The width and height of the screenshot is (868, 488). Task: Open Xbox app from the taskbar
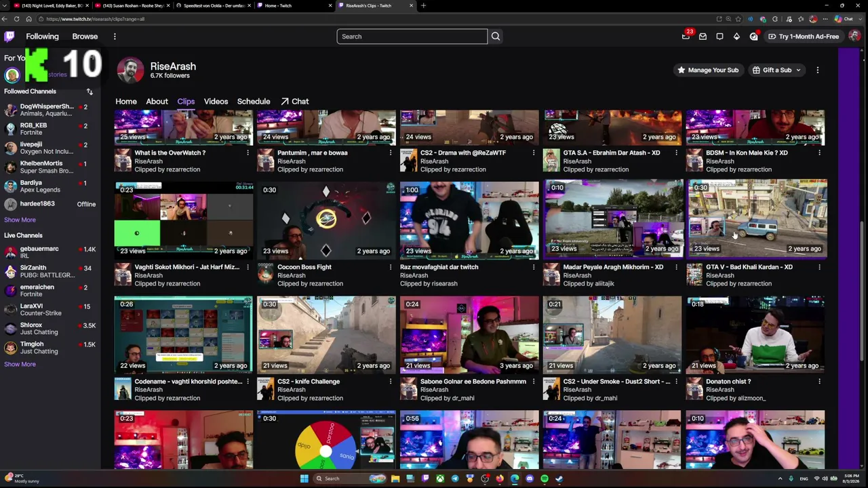pos(440,479)
